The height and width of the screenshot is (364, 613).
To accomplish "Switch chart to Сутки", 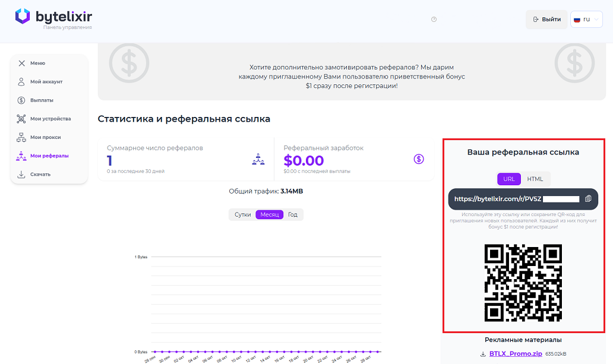I will click(242, 214).
